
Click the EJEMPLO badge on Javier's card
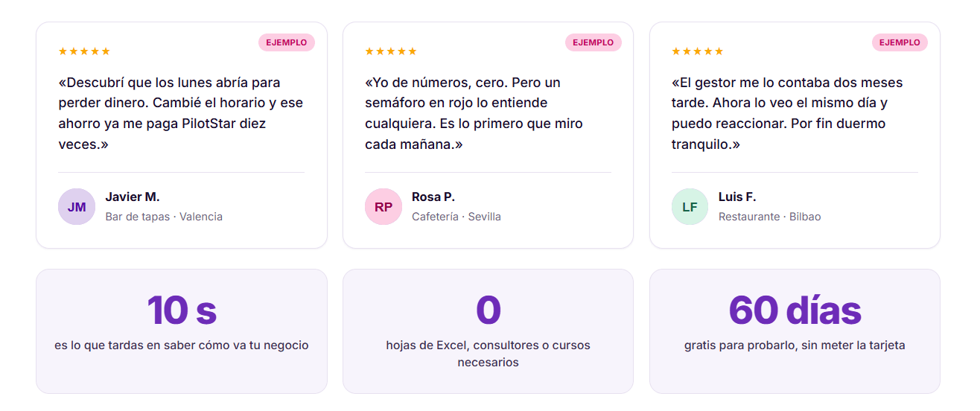click(287, 42)
